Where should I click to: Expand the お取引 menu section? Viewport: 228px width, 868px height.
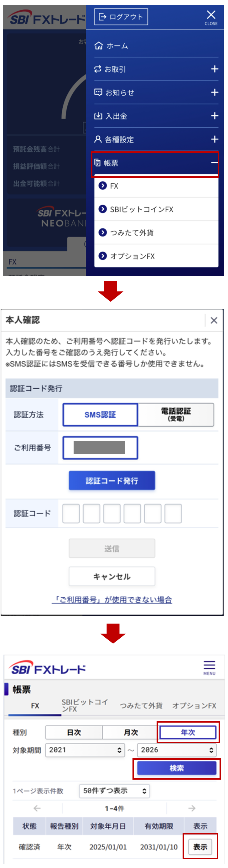[x=214, y=69]
